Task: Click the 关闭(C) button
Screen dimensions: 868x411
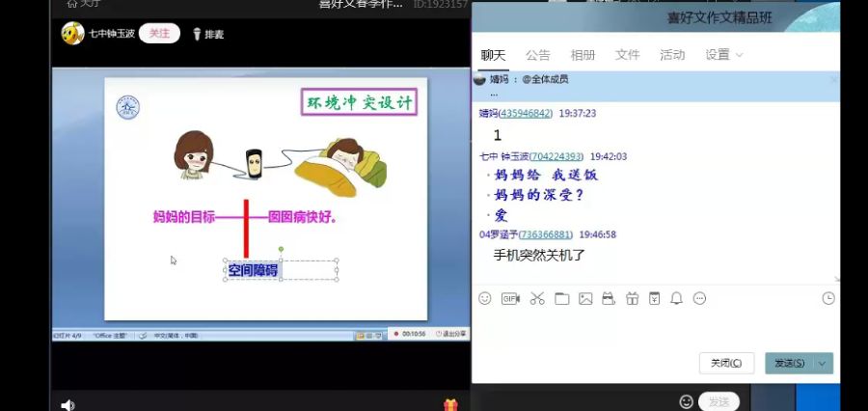Action: (725, 363)
